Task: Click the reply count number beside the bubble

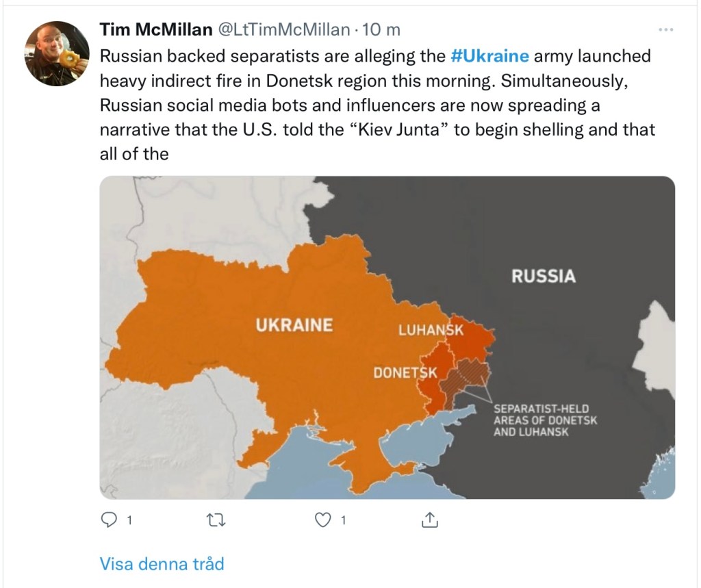Action: 128,521
